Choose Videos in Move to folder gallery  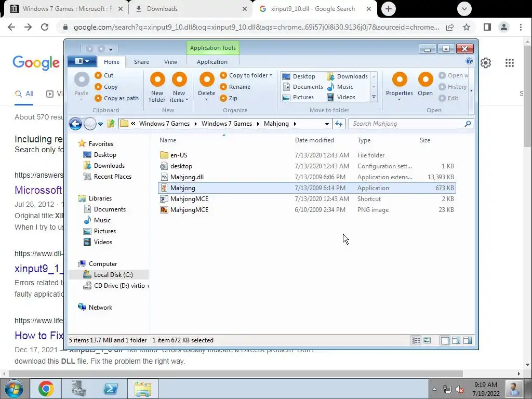click(341, 97)
